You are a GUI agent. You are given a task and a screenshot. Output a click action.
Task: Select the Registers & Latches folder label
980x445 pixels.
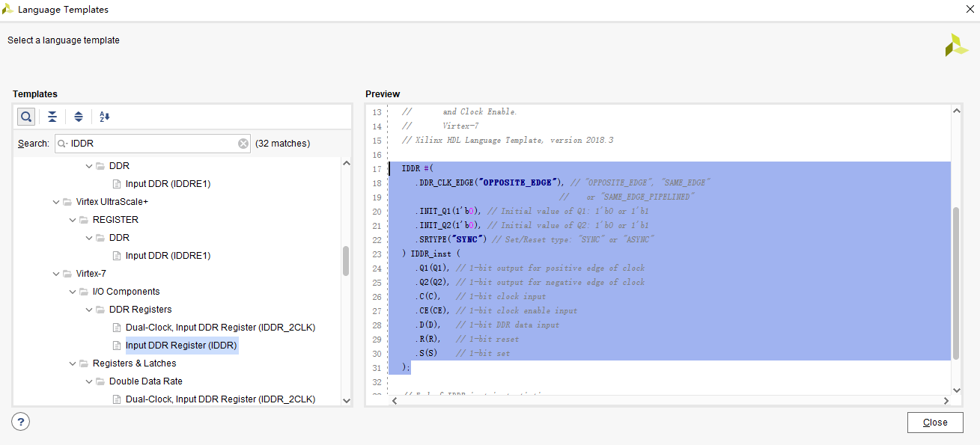(135, 363)
